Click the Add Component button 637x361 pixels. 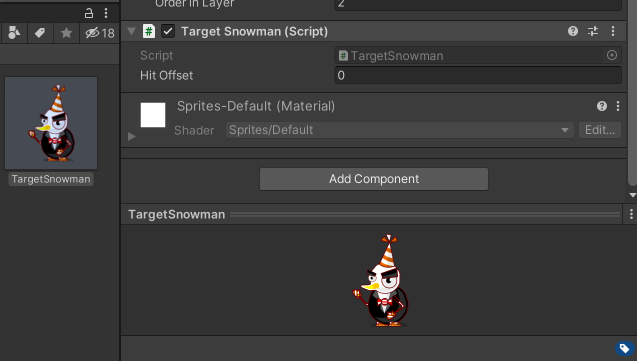[374, 179]
